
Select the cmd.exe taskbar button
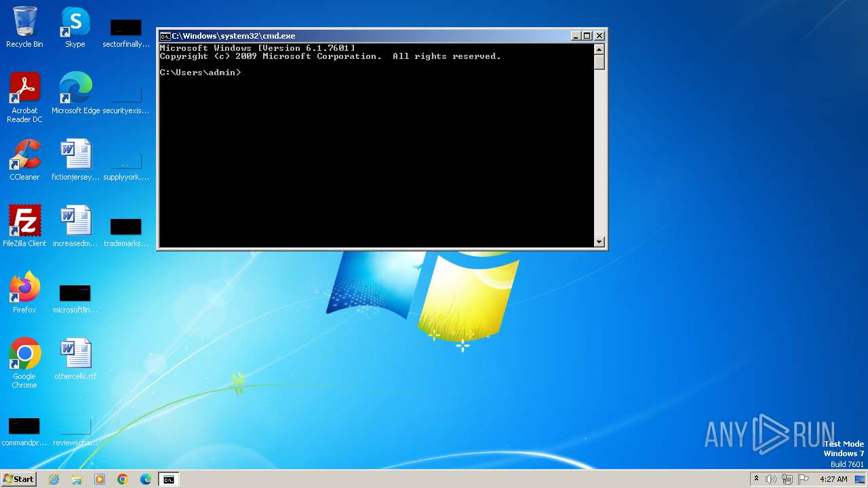168,479
